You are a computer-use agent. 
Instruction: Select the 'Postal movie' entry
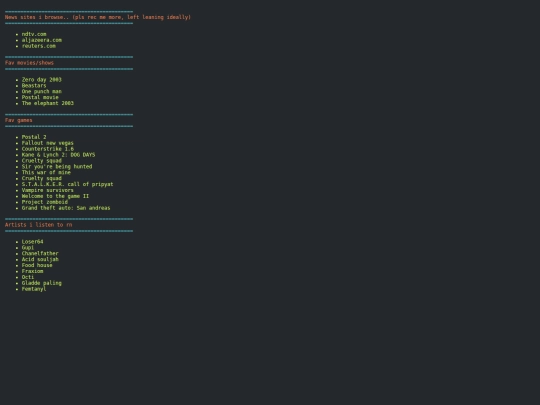(40, 97)
